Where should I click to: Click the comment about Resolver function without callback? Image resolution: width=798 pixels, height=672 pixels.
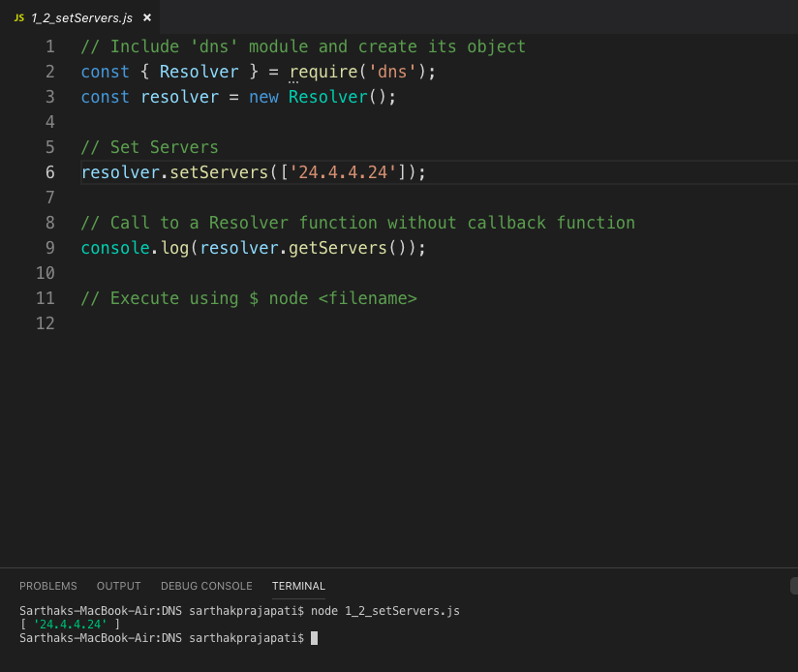pyautogui.click(x=358, y=223)
